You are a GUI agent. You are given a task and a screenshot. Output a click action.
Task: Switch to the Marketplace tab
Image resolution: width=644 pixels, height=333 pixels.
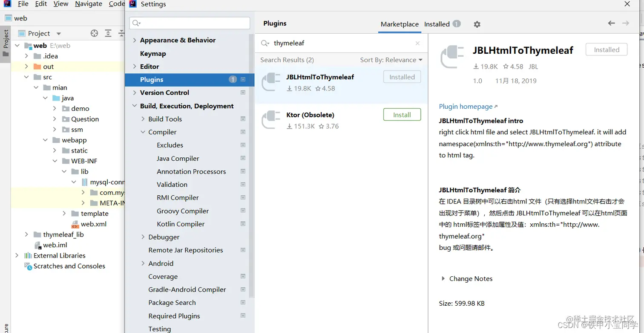click(400, 24)
